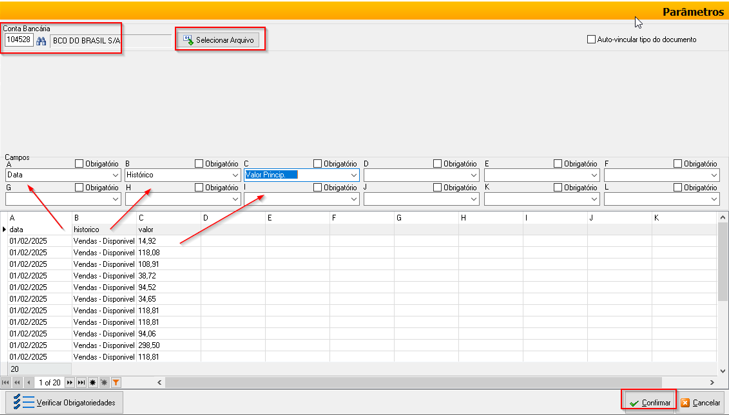Image resolution: width=729 pixels, height=415 pixels.
Task: Jump to last record in grid navigator
Action: pyautogui.click(x=81, y=383)
